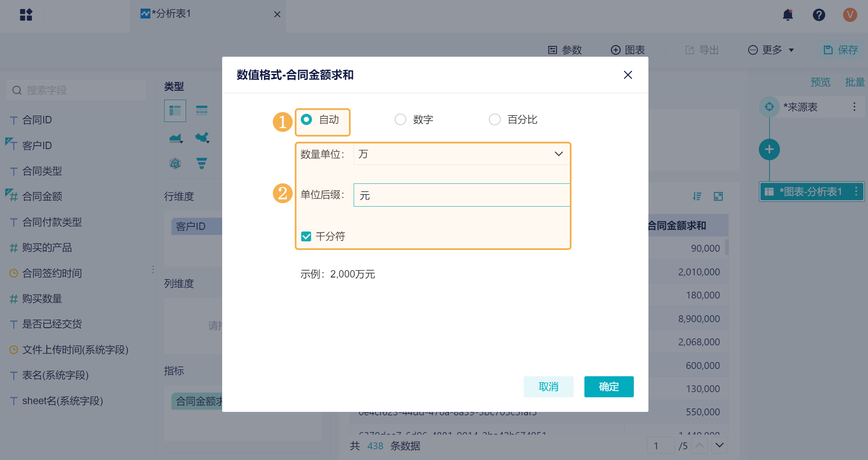The image size is (868, 460).
Task: Choose the funnel chart type icon
Action: point(202,163)
